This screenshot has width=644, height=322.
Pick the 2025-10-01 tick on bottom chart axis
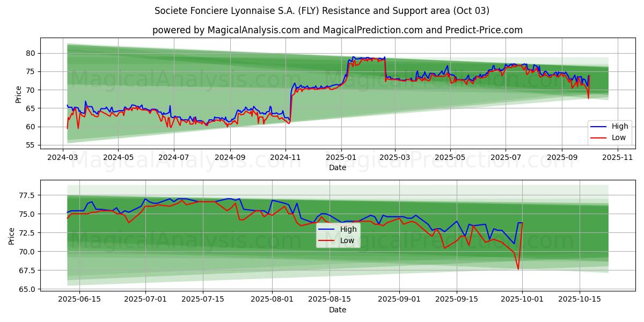[522, 299]
